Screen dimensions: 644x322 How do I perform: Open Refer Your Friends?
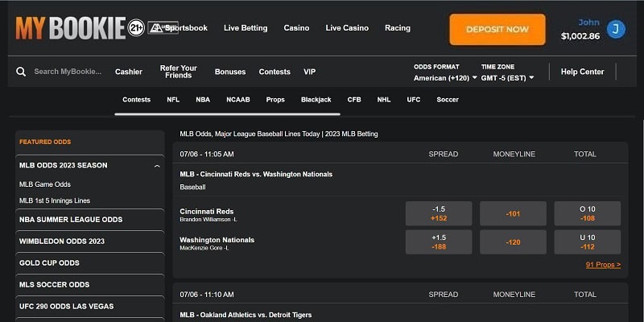178,72
